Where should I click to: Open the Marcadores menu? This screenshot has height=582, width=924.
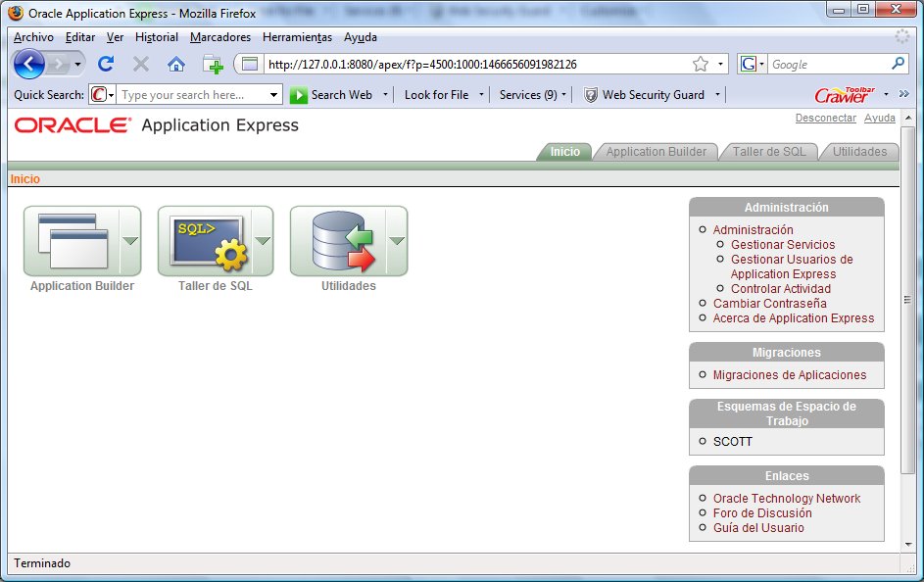(x=220, y=37)
